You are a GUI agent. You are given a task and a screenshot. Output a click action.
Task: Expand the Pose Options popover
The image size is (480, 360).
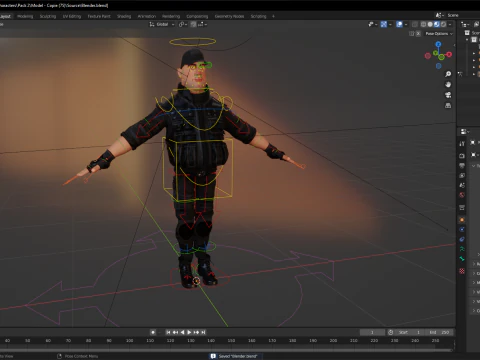439,34
